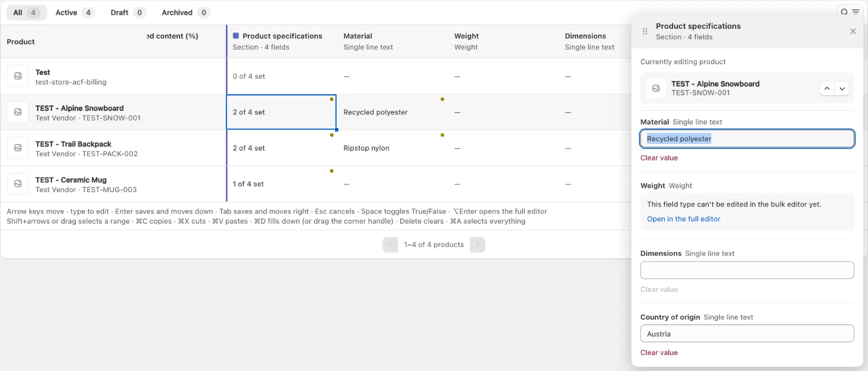Click the Material column header
The width and height of the screenshot is (868, 371).
point(392,42)
